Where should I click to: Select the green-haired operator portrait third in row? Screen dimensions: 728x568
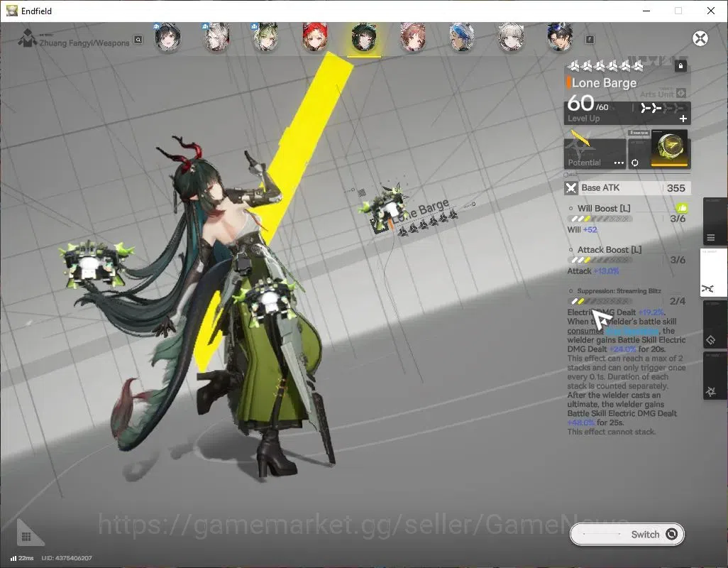(265, 37)
